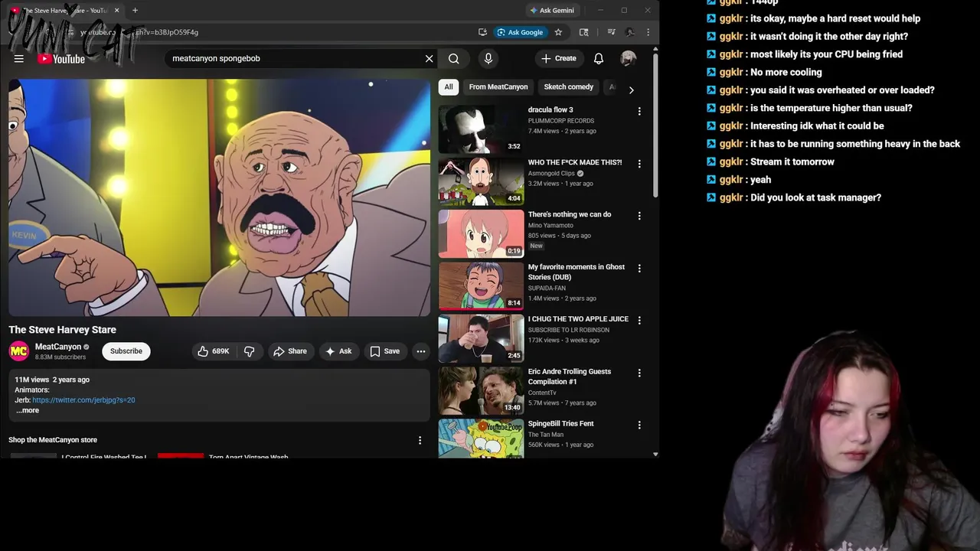Save video to a playlist

pyautogui.click(x=385, y=351)
